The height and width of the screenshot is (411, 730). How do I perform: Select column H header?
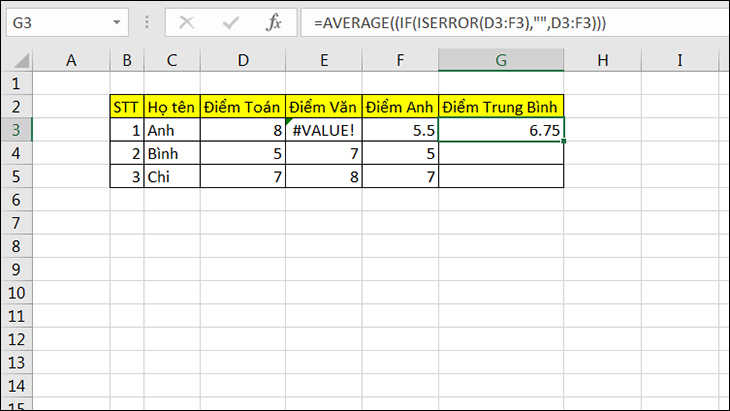pos(602,60)
